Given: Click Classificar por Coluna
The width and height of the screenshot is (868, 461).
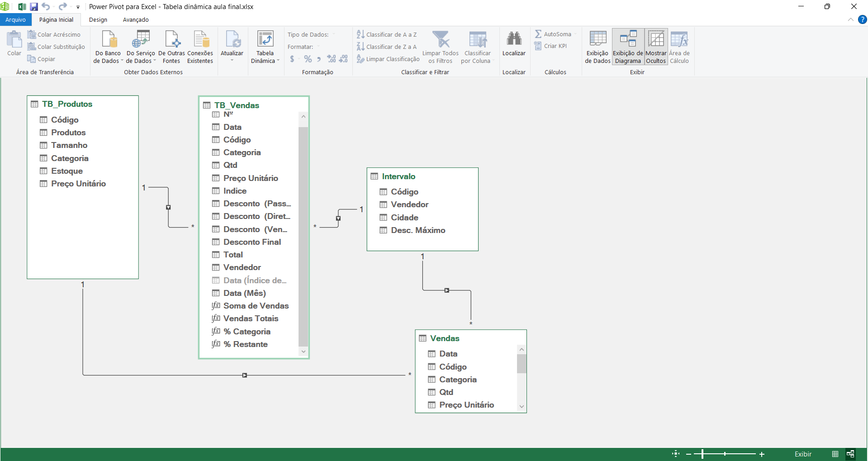Looking at the screenshot, I should click(x=478, y=48).
